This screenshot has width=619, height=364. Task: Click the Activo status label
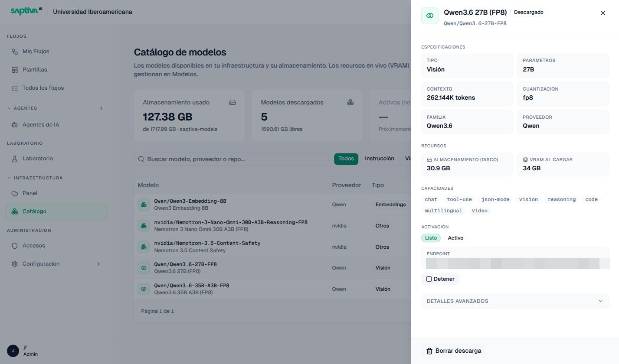click(x=455, y=238)
